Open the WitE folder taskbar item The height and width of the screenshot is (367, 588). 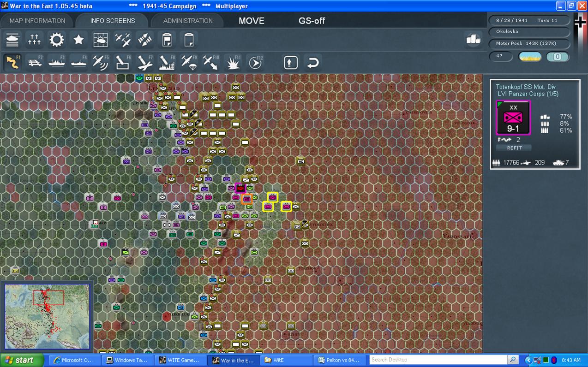coord(285,360)
